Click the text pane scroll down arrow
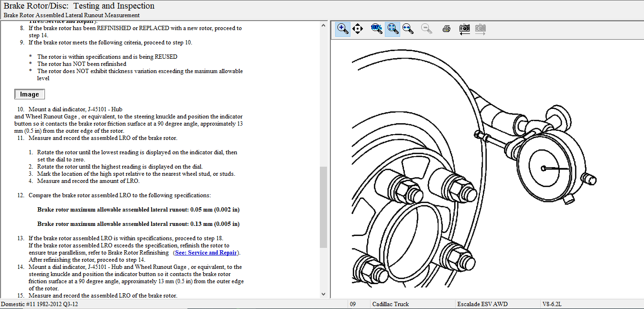This screenshot has width=644, height=309. (323, 294)
